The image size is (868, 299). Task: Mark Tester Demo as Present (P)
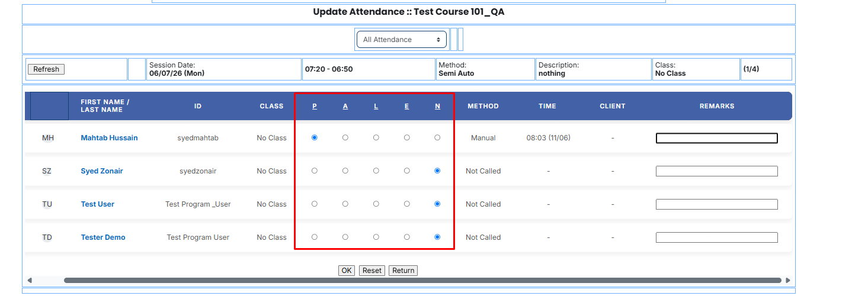point(315,237)
